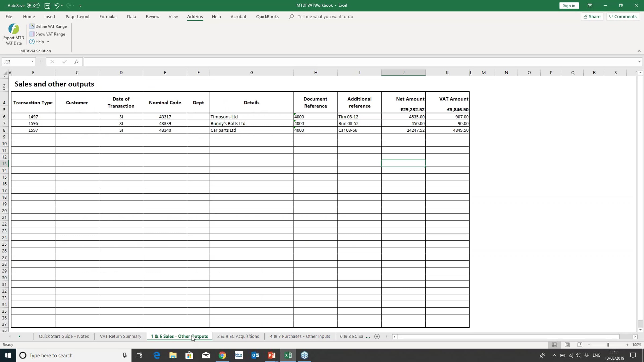Select Normal view button in status bar
This screenshot has height=362, width=644.
click(554, 345)
